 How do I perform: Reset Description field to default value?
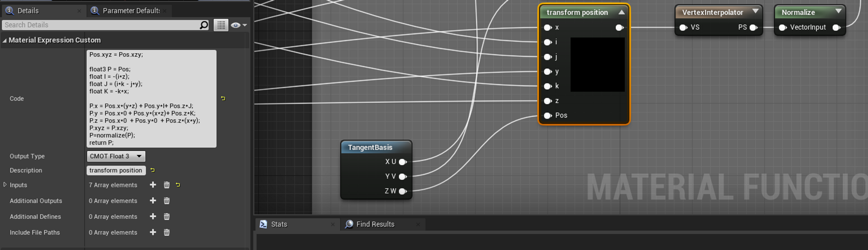152,171
